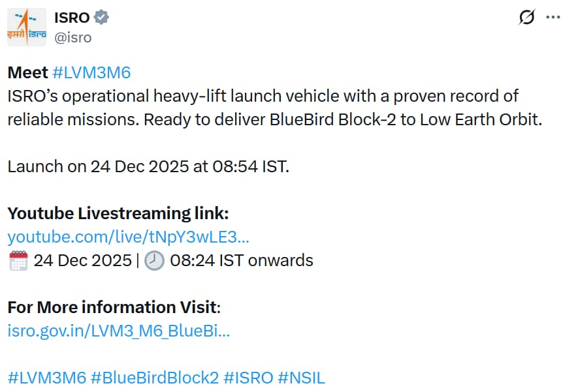576x392 pixels.
Task: Click the bold word Meet
Action: [27, 72]
